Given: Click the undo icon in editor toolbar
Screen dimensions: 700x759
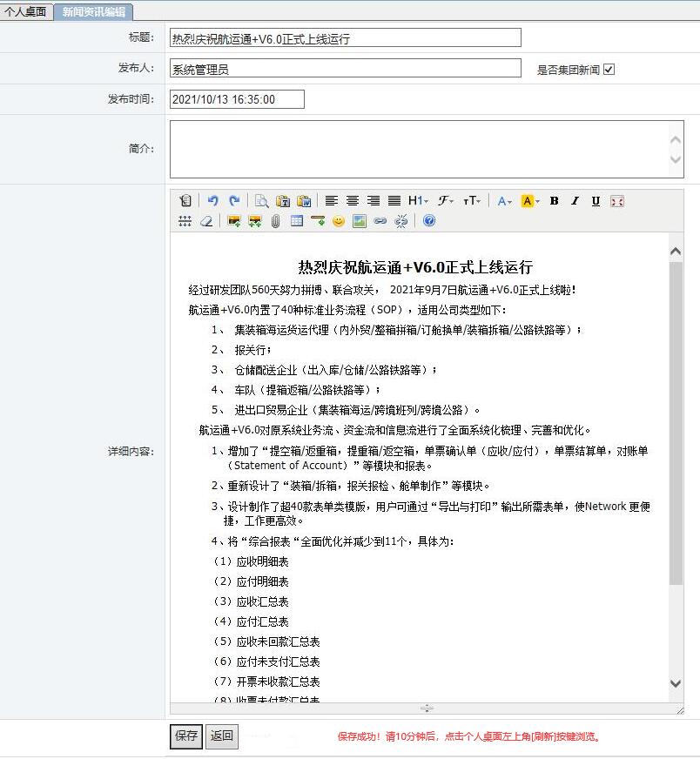Looking at the screenshot, I should (x=212, y=201).
